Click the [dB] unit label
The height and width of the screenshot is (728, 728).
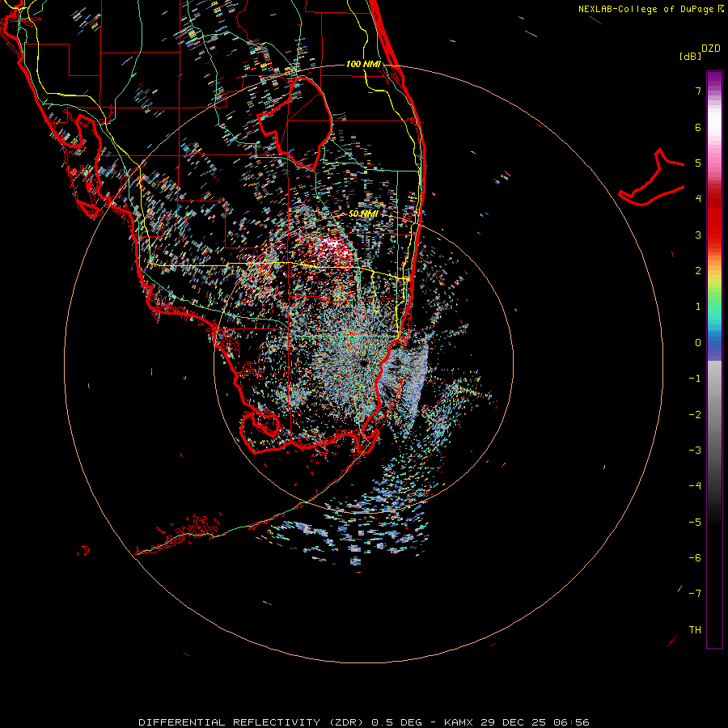pyautogui.click(x=690, y=57)
